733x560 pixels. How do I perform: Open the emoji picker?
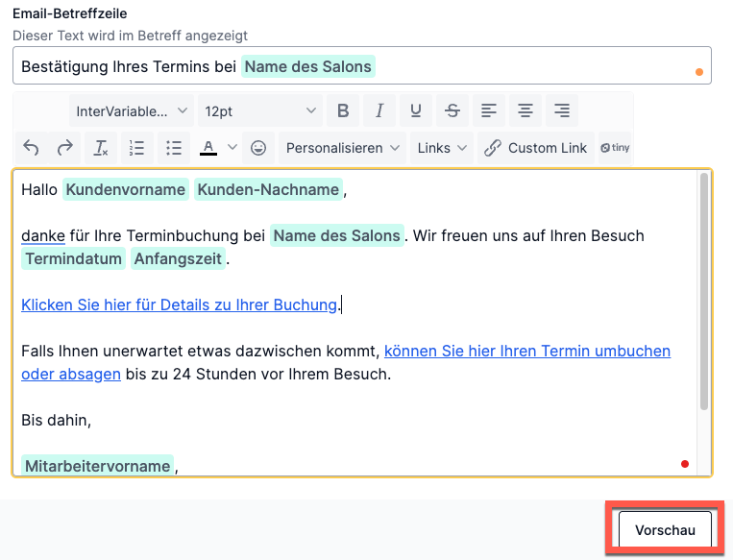258,148
